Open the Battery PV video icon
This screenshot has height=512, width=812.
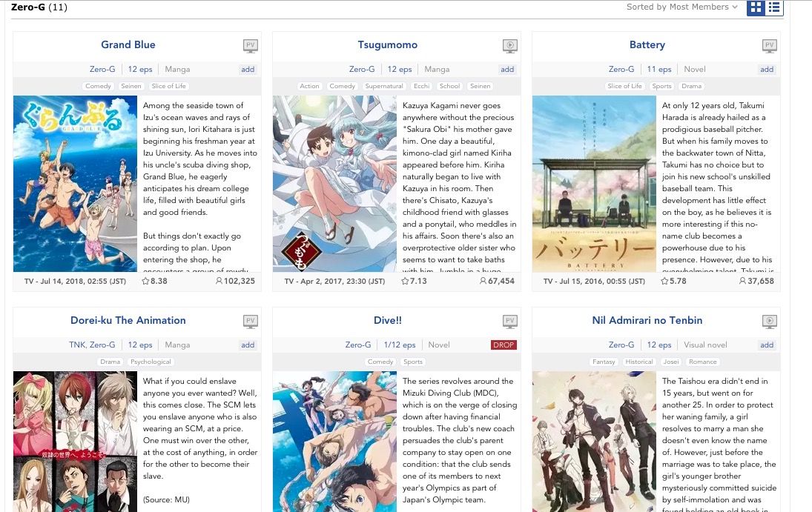pos(770,45)
